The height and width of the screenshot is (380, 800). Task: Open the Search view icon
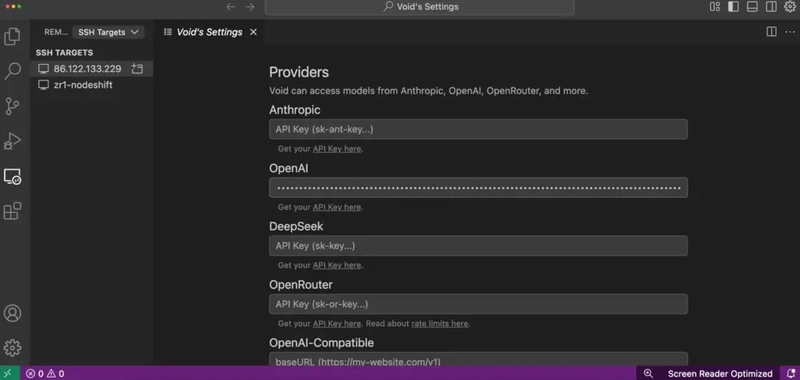(12, 71)
